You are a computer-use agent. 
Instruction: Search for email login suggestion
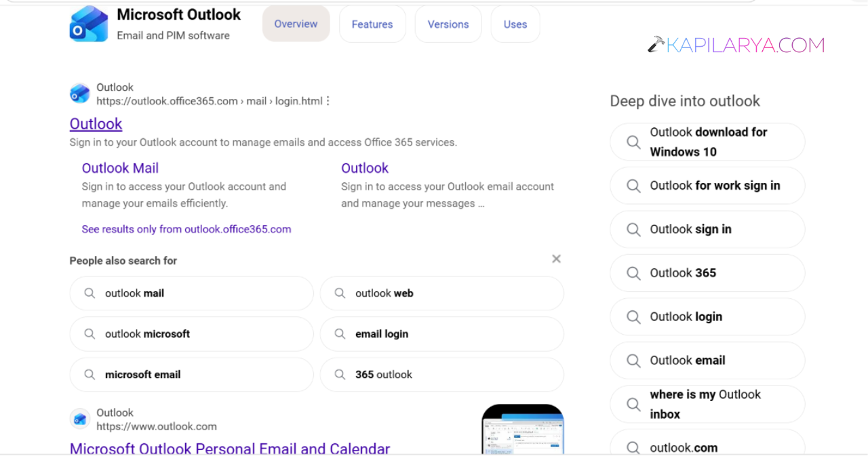(x=441, y=334)
